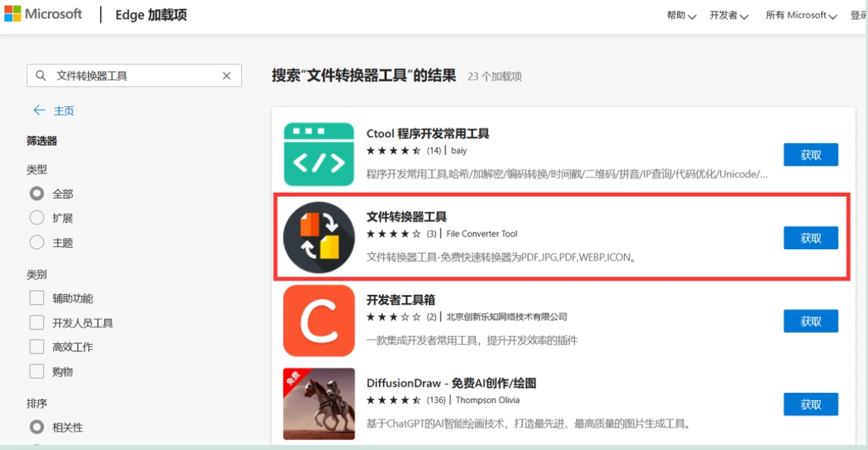The image size is (868, 450).
Task: Select the 主题 radio button
Action: point(37,243)
